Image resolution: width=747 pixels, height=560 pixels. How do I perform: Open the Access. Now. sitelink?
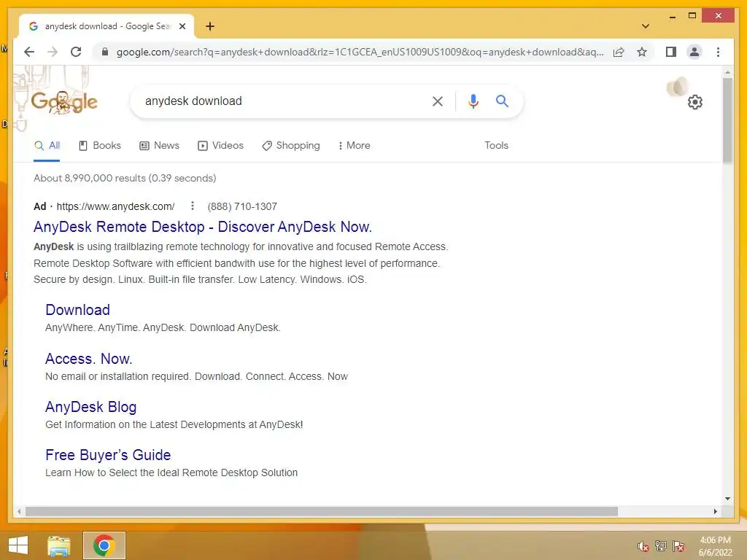[88, 359]
